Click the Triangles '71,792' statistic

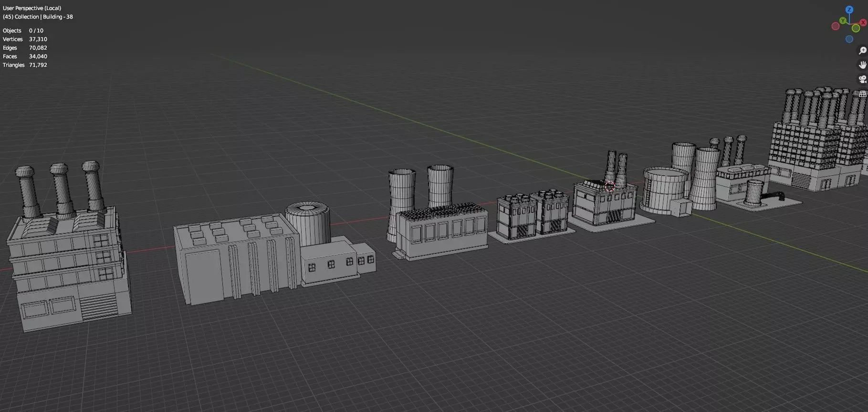38,65
